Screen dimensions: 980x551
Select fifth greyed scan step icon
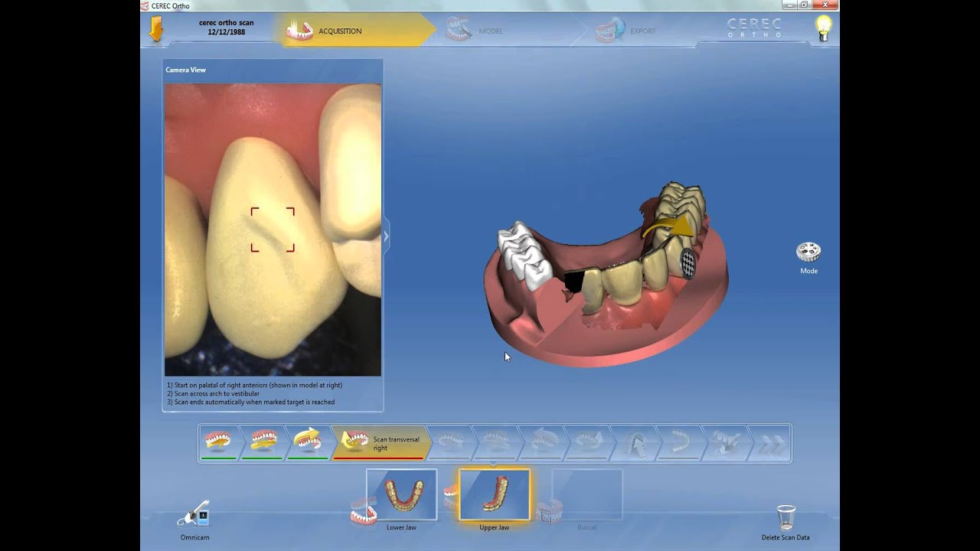(x=452, y=443)
